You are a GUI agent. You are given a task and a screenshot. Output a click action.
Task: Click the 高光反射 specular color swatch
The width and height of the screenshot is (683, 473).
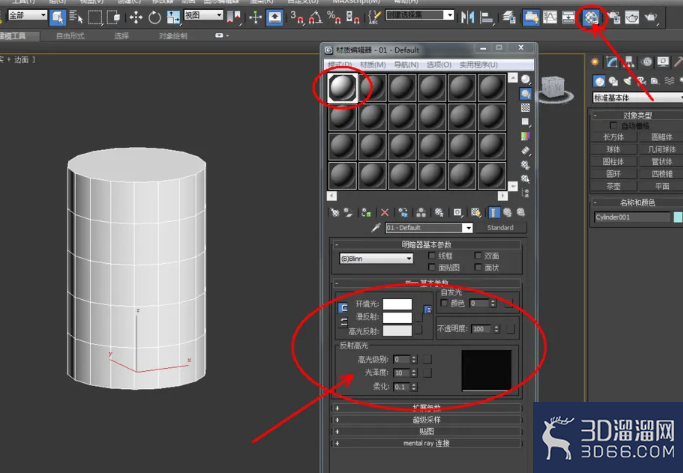[397, 331]
